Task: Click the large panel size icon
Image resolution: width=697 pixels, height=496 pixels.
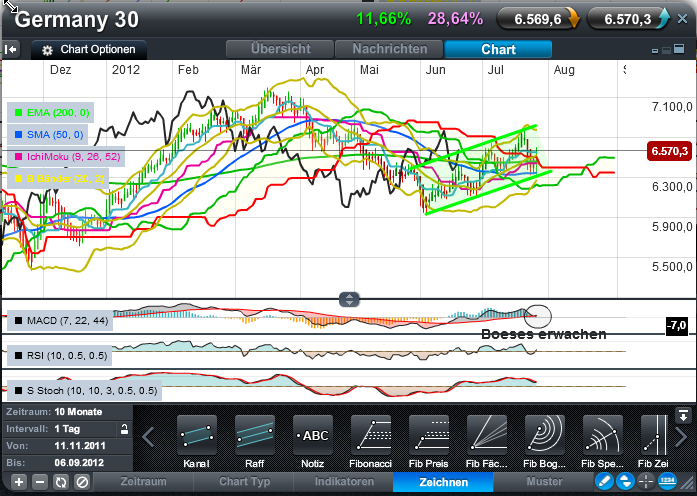Action: pyautogui.click(x=679, y=49)
